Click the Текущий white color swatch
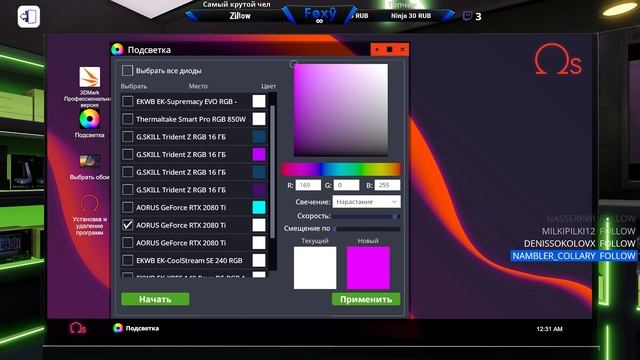The width and height of the screenshot is (640, 360). pos(315,268)
